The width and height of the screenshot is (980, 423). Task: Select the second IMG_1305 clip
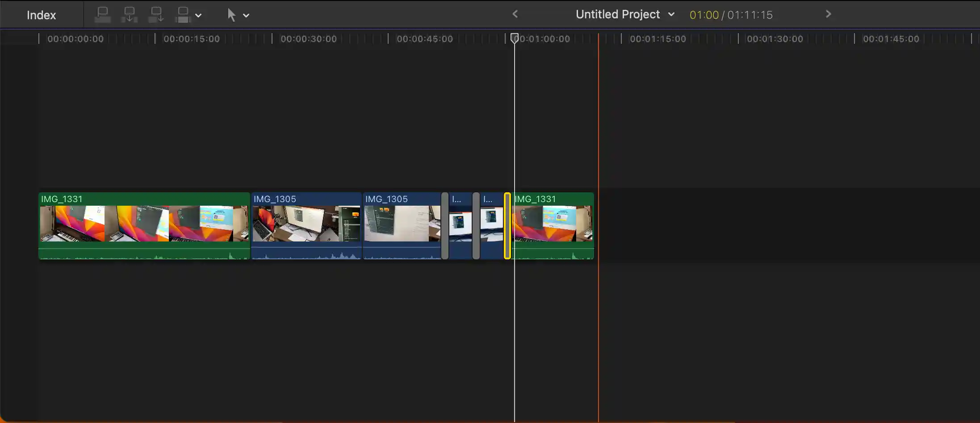(402, 225)
